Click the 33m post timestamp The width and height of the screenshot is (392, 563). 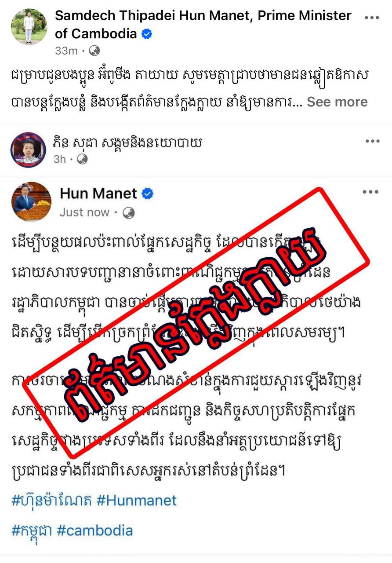pos(66,51)
